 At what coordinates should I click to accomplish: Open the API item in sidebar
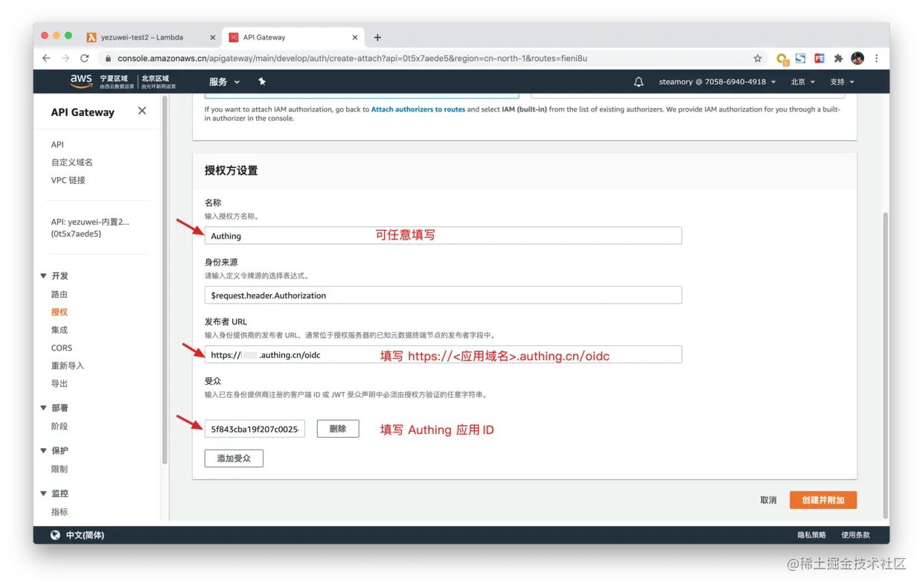(x=57, y=144)
